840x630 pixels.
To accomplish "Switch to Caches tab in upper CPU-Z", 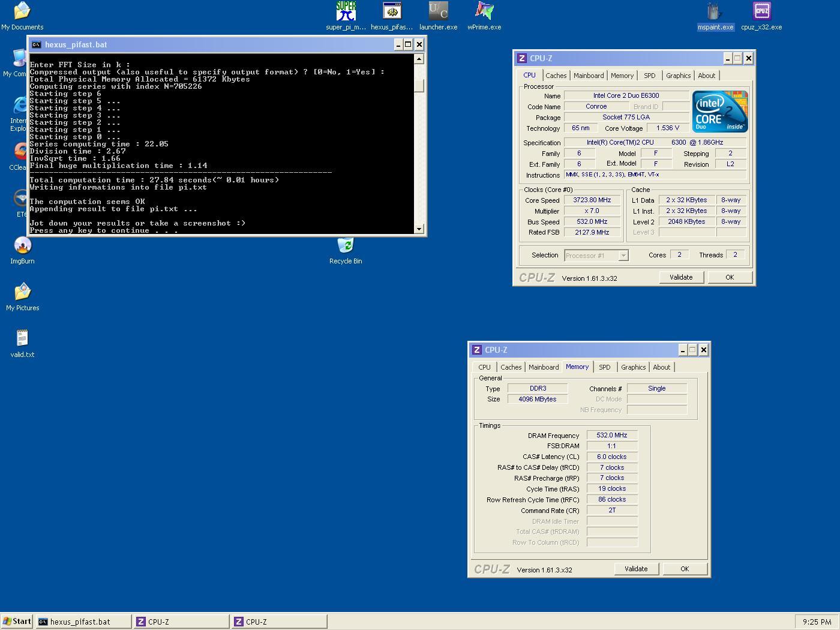I will coord(556,76).
